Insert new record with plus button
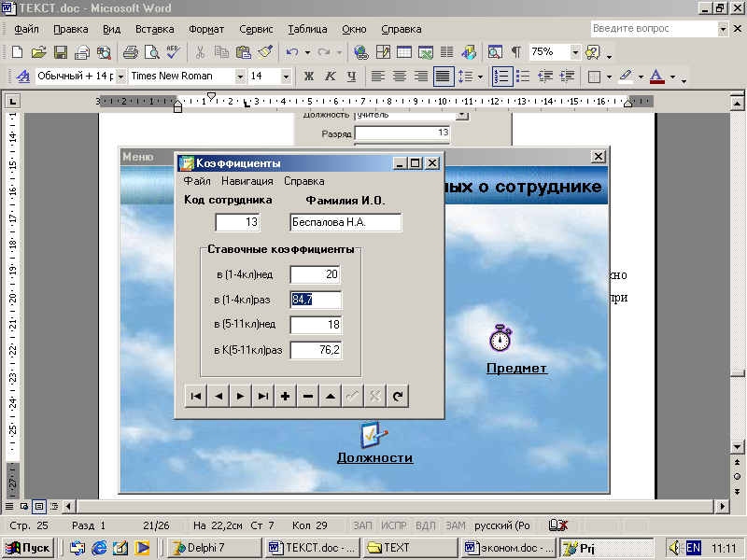 click(x=286, y=396)
